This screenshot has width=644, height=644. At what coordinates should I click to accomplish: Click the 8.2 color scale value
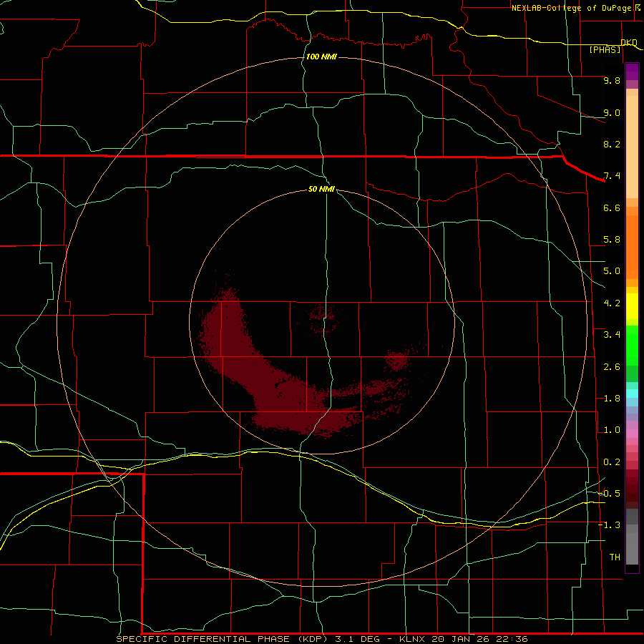click(x=612, y=144)
